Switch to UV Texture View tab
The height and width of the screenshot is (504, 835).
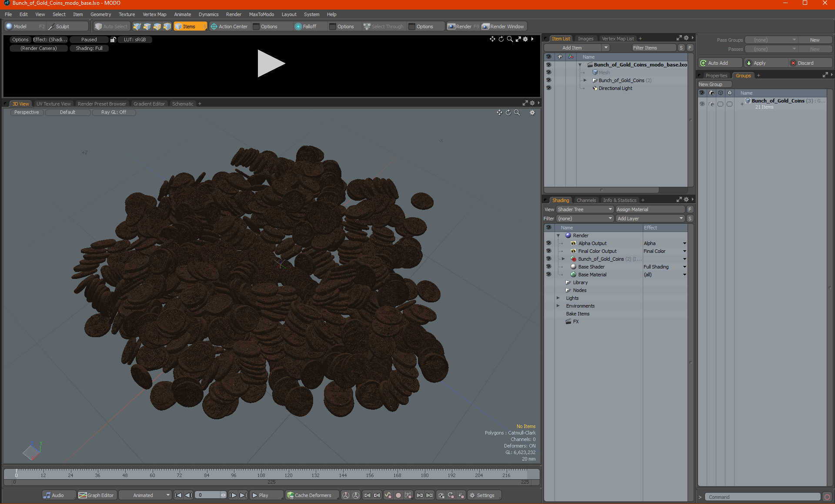pos(53,104)
